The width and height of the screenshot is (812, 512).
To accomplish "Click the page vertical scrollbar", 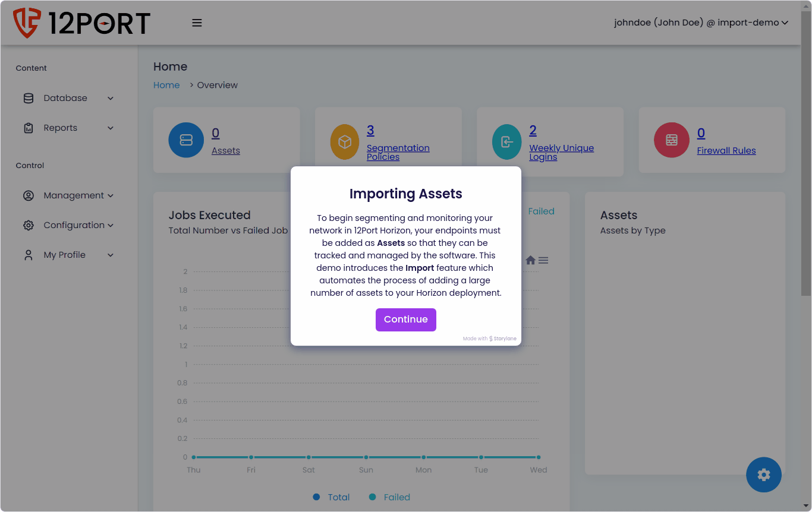I will tap(805, 178).
